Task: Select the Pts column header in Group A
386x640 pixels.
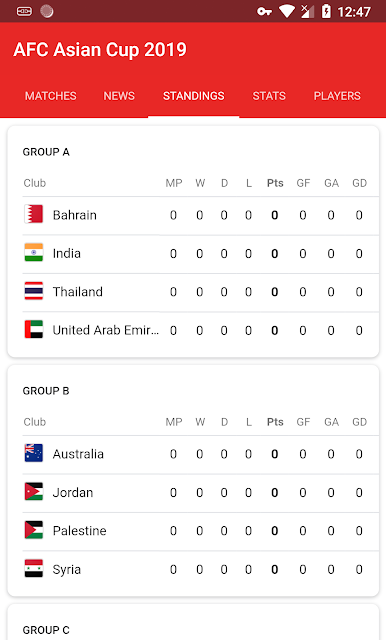Action: (x=275, y=183)
